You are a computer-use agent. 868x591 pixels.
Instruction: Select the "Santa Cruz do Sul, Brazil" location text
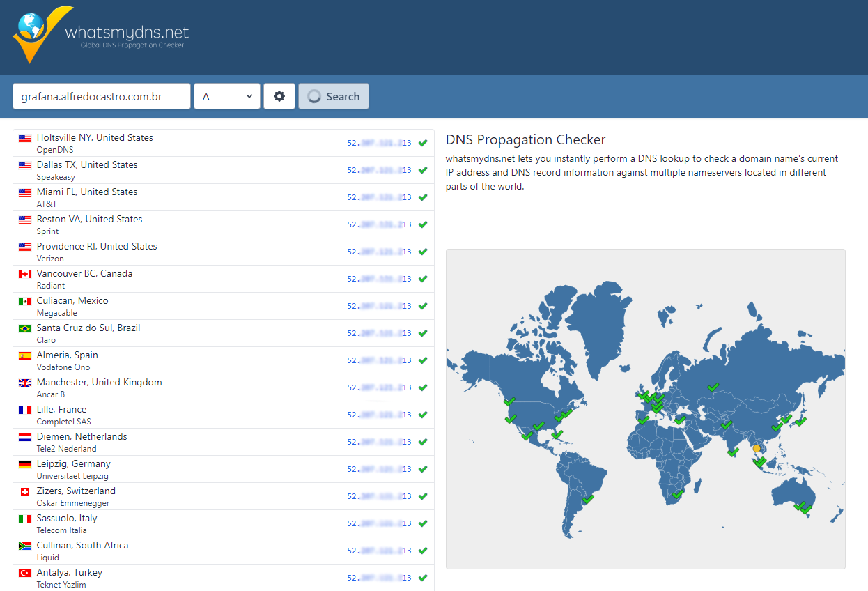(88, 328)
